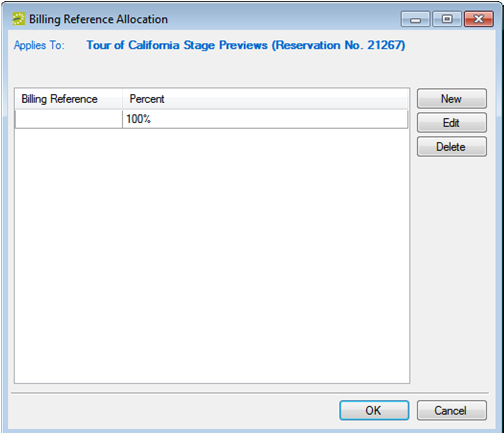Screen dimensions: 504x433
Task: Maximize the Billing Reference Allocation dialog
Action: [447, 19]
